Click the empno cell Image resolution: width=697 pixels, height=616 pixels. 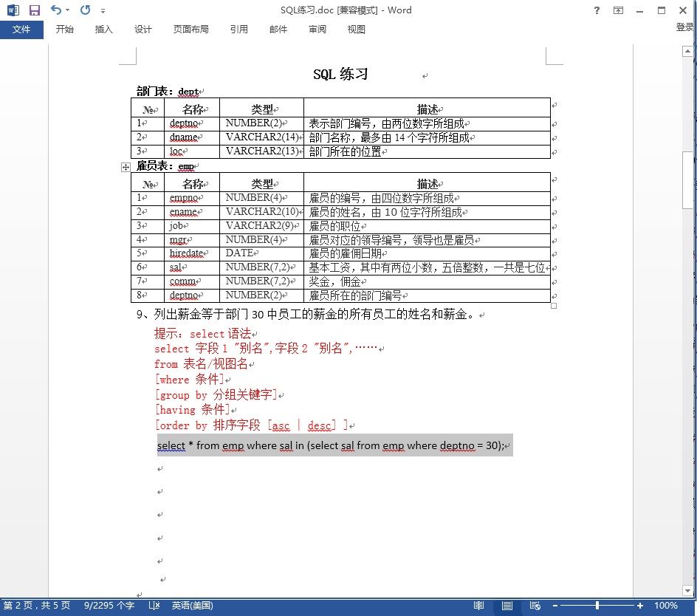click(191, 199)
